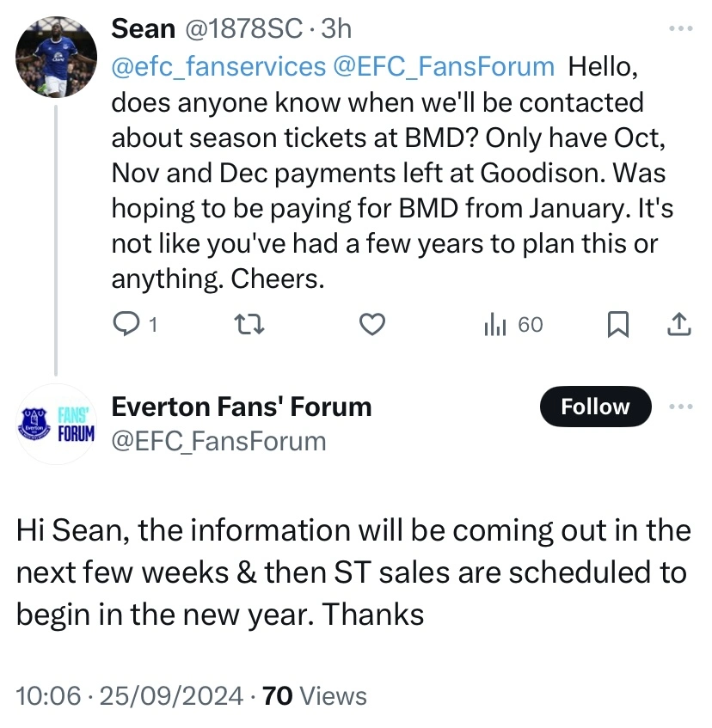712x728 pixels.
Task: Open more options on Sean's tweet
Action: (680, 29)
